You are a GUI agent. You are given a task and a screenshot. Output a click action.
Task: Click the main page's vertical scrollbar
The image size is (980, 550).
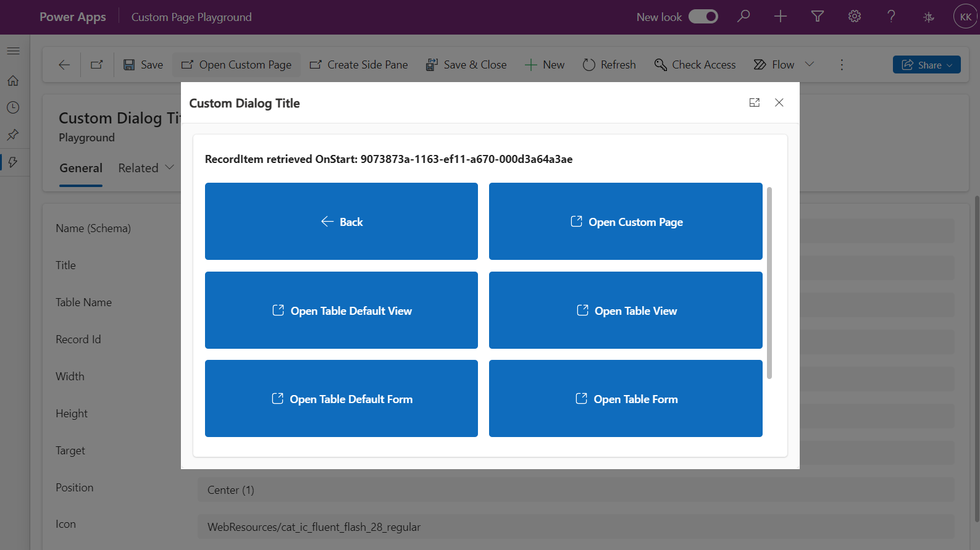tap(976, 358)
